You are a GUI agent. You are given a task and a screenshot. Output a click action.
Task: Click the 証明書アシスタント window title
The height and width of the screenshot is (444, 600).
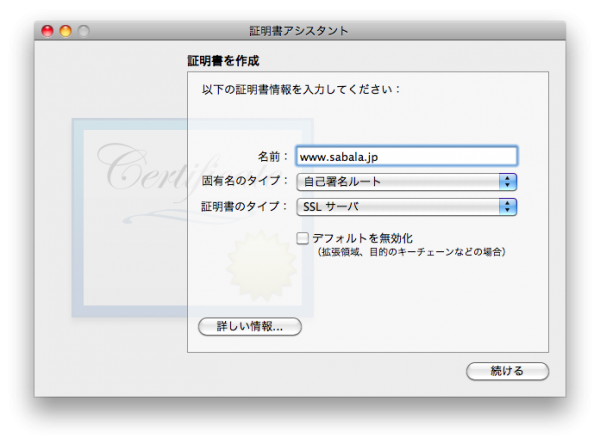point(299,31)
